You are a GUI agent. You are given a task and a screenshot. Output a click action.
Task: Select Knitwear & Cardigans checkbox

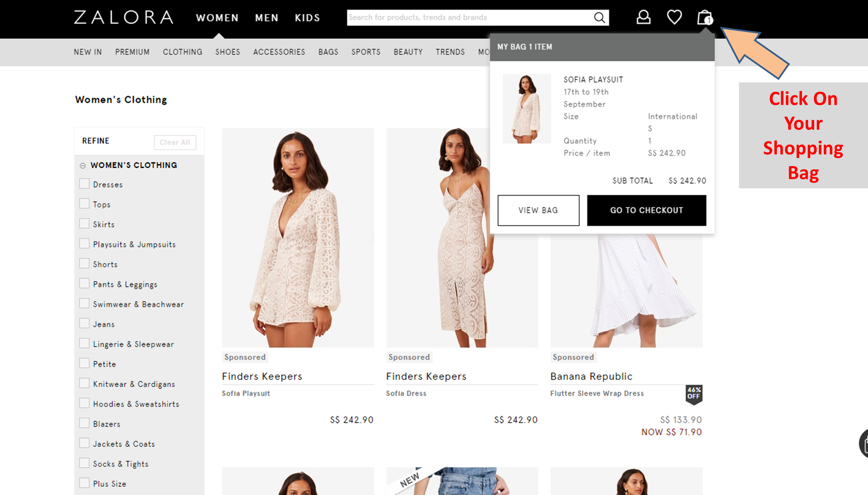(x=84, y=383)
